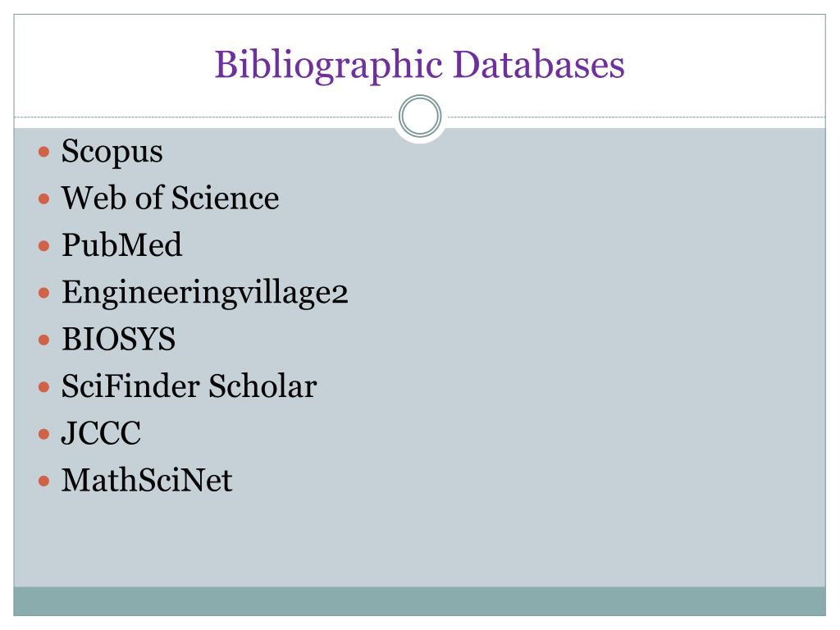This screenshot has width=840, height=630.
Task: Click the teal footer bar
Action: pyautogui.click(x=419, y=601)
